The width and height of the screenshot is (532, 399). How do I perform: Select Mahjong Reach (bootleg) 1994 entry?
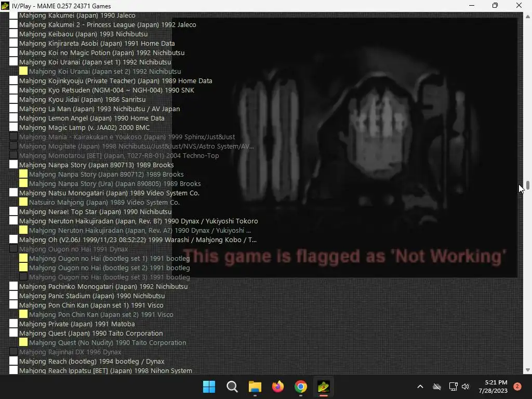[x=91, y=361]
